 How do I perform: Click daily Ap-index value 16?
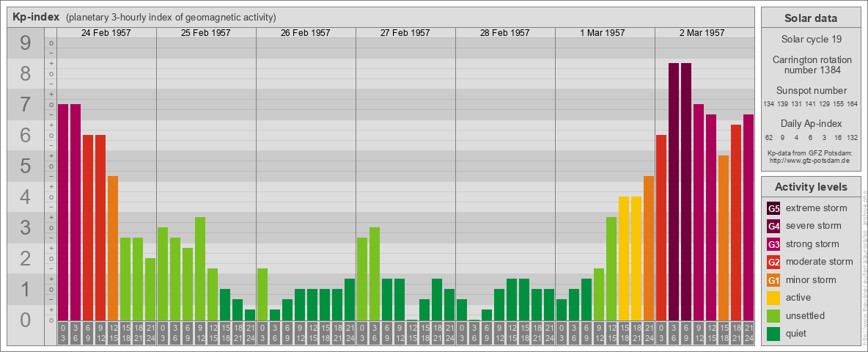pyautogui.click(x=838, y=137)
